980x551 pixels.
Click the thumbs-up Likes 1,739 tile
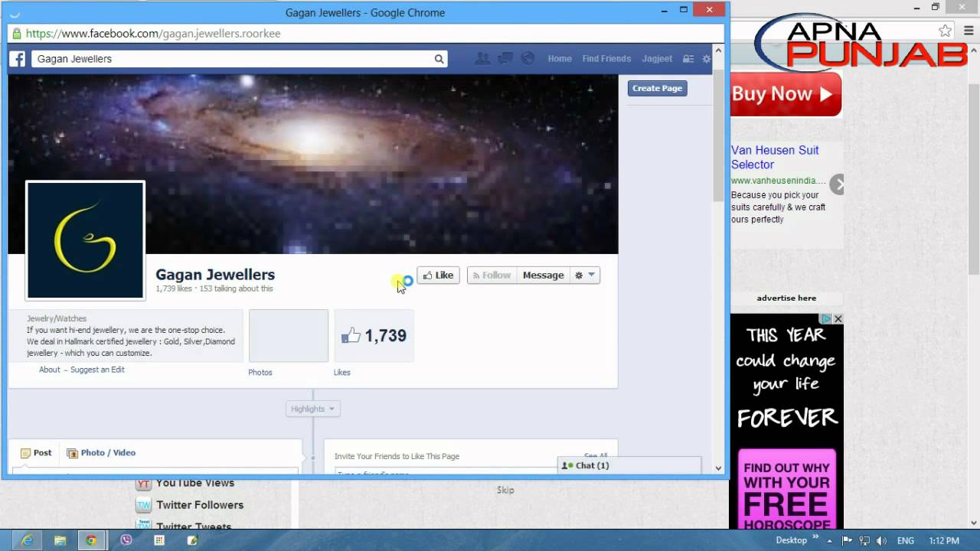[x=374, y=336]
